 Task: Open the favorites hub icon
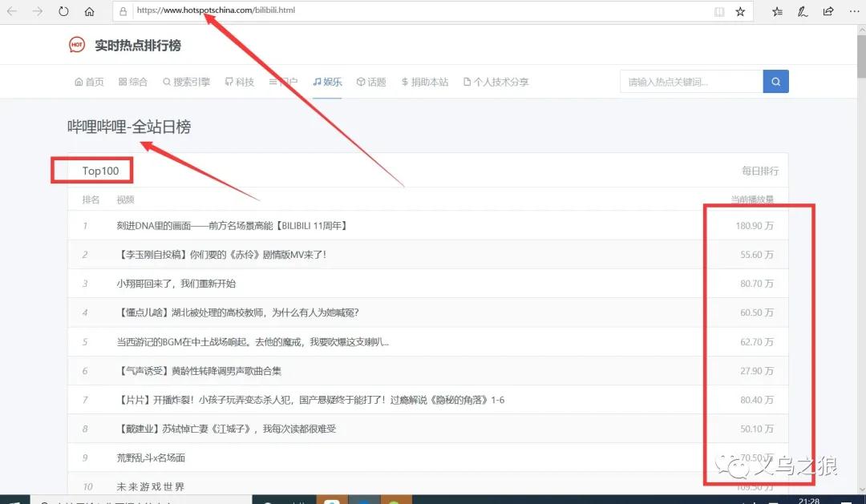tap(777, 12)
